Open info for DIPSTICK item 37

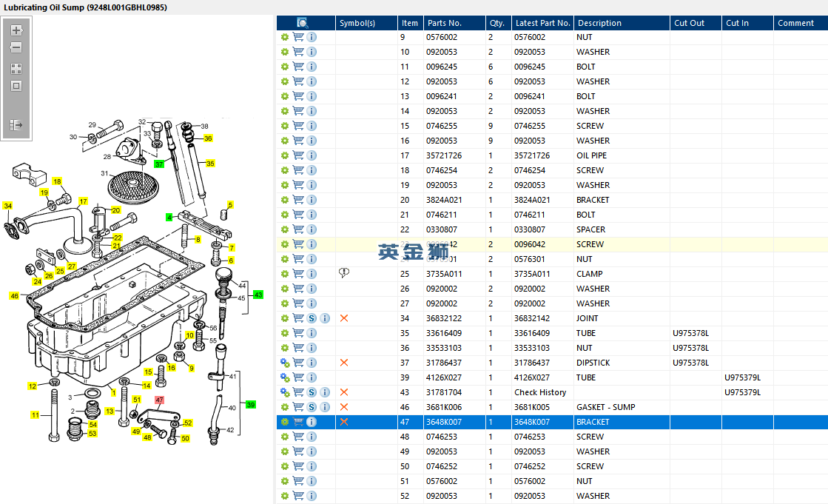(x=312, y=363)
